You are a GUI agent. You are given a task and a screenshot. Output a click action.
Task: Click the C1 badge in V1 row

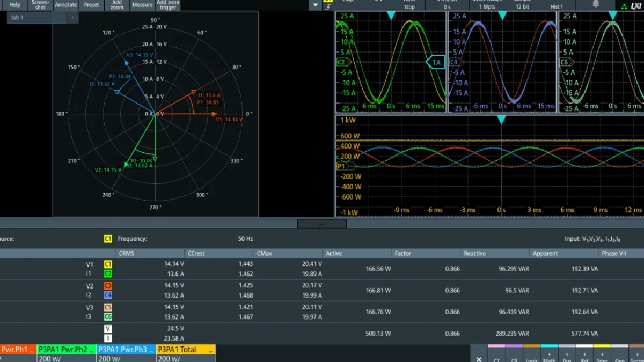[108, 264]
